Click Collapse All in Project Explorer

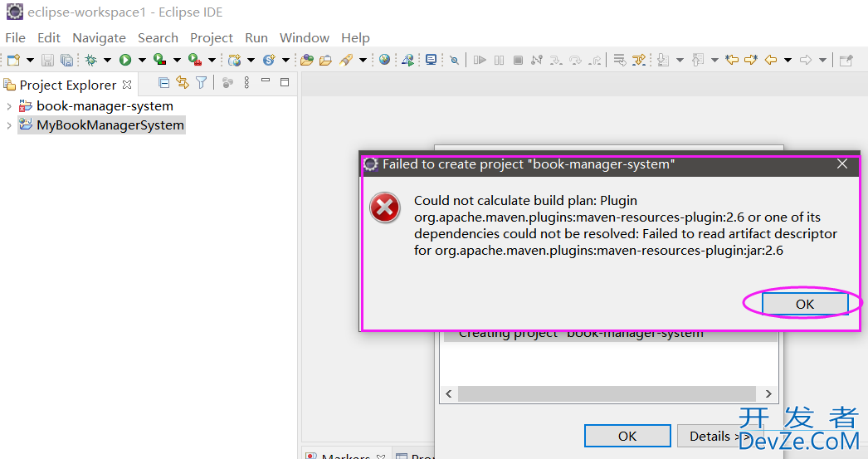pyautogui.click(x=163, y=82)
